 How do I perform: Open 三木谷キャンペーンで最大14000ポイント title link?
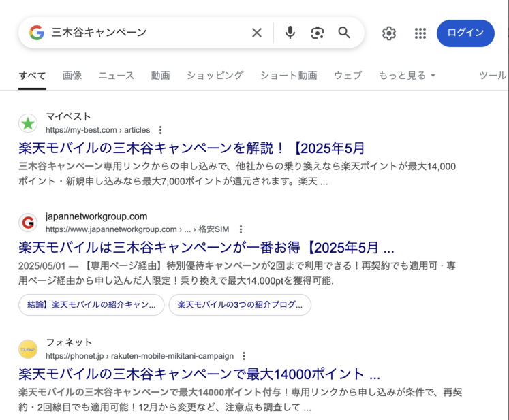pyautogui.click(x=200, y=374)
